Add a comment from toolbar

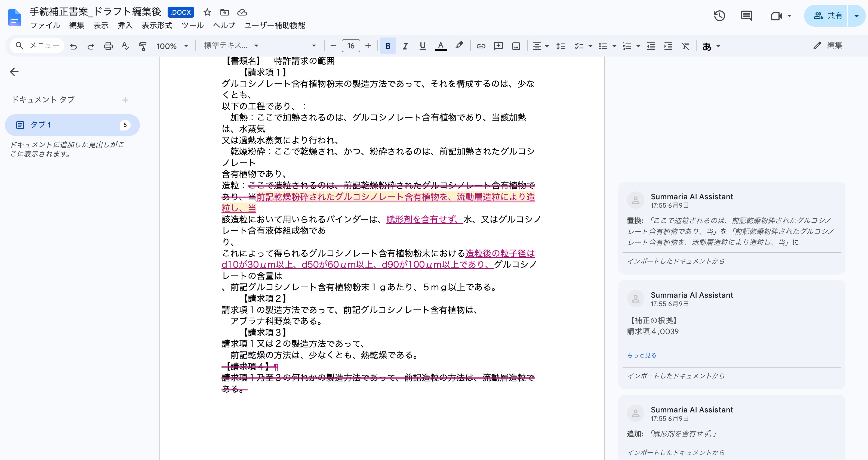(498, 46)
